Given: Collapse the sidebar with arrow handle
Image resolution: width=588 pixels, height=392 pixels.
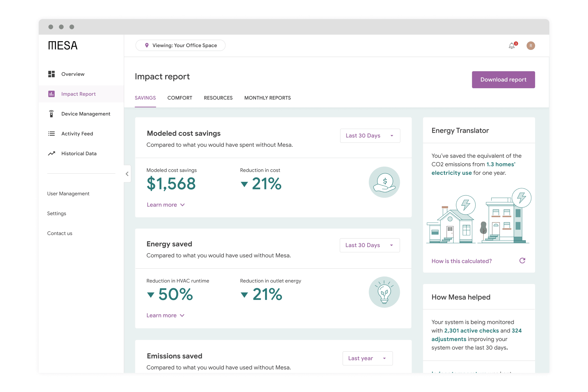Looking at the screenshot, I should (x=127, y=174).
